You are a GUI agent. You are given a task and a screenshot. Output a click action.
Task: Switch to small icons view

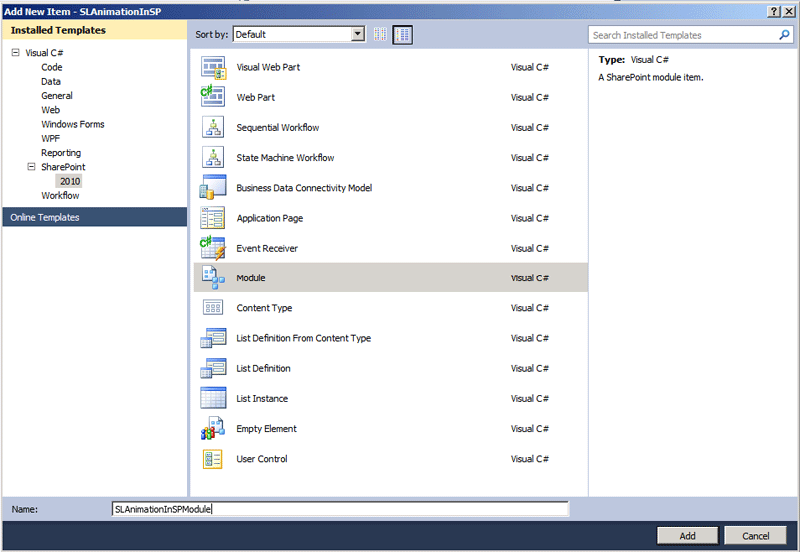point(380,35)
